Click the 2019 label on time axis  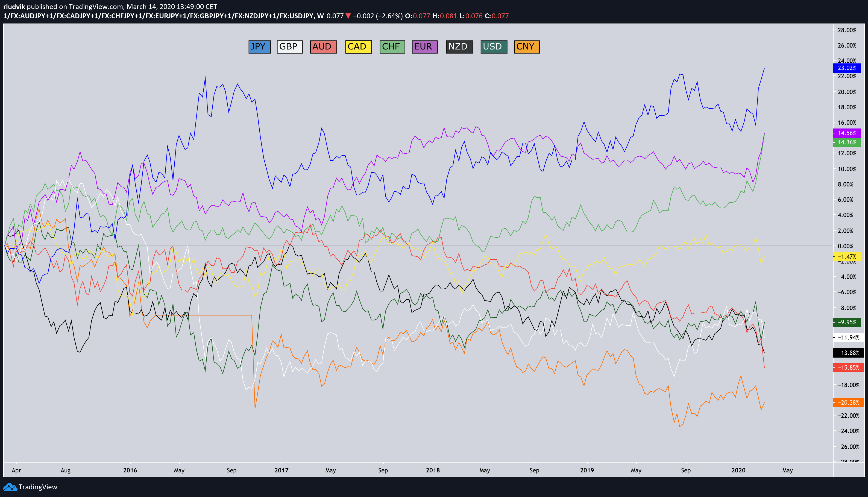point(587,470)
